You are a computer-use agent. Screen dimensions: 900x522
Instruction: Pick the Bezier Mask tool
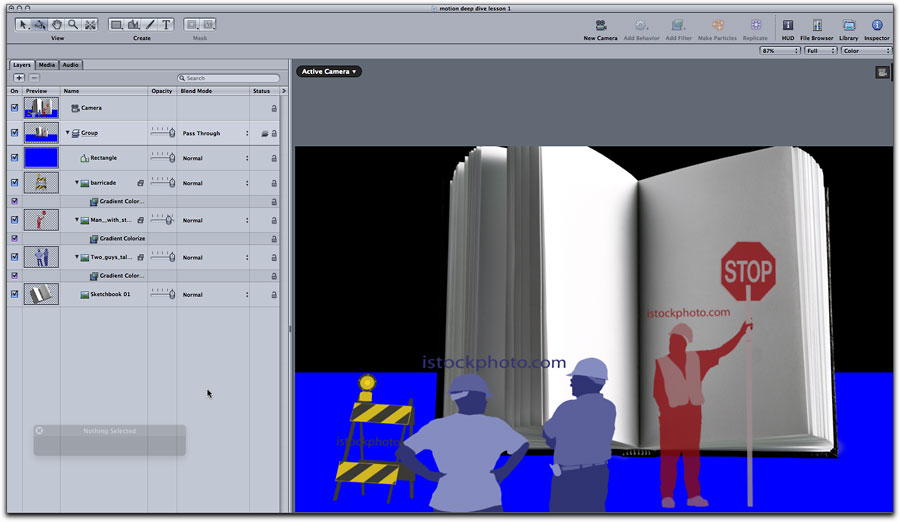(208, 25)
